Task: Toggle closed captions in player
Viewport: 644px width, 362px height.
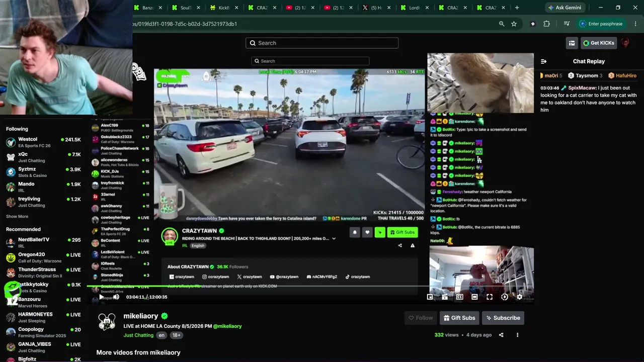Action: (x=459, y=297)
